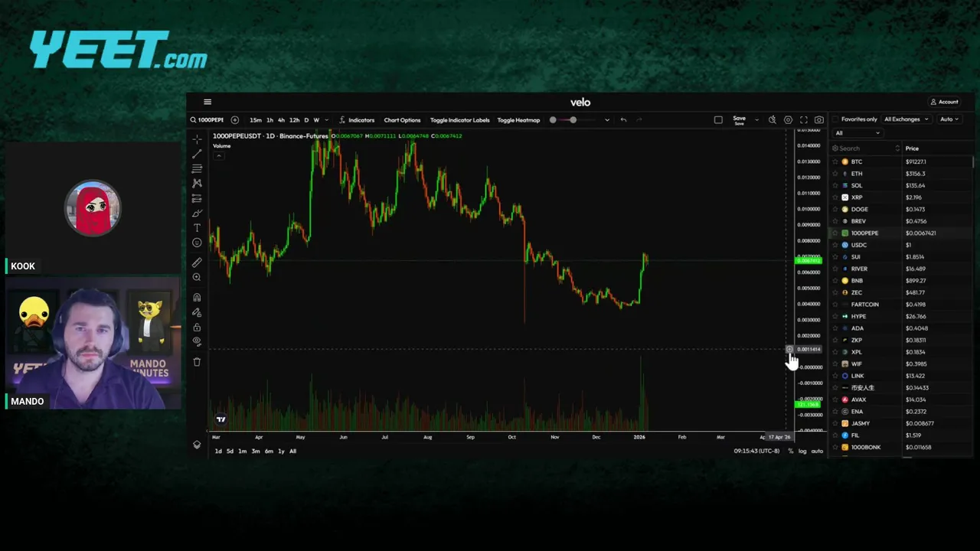Click the Save button

tap(739, 120)
